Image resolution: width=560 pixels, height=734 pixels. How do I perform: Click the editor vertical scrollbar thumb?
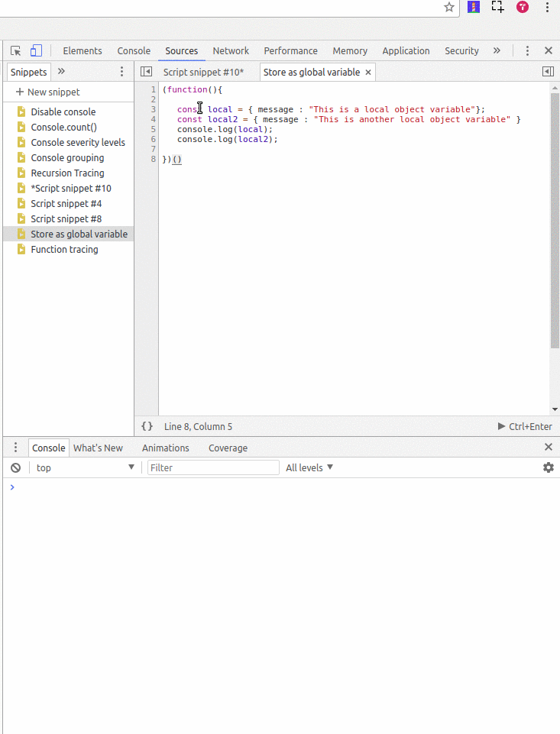pyautogui.click(x=555, y=220)
